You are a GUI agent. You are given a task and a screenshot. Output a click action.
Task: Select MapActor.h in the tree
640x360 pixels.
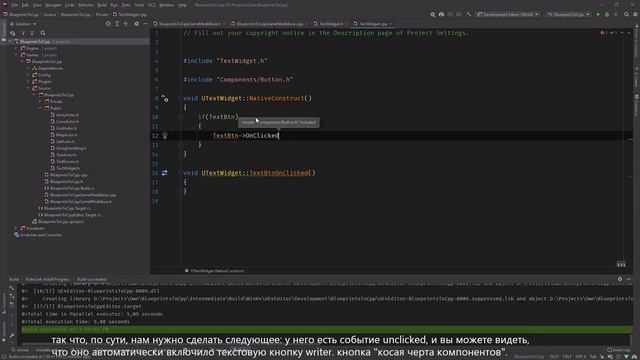click(x=64, y=135)
